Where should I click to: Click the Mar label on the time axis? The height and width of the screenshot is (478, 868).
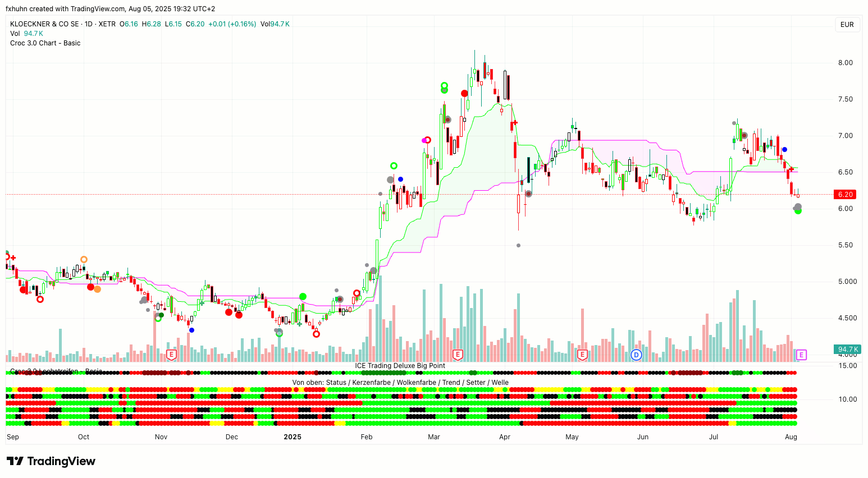coord(433,437)
